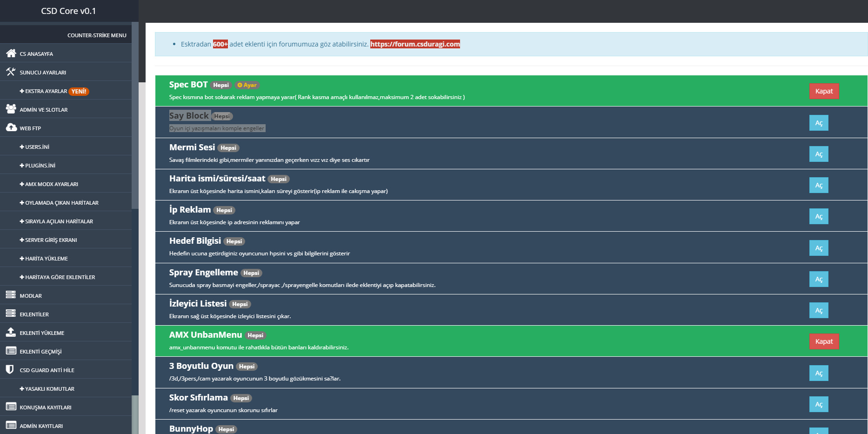Open Spec BOT Ayar settings badge
Screen dimensions: 868x434
tap(247, 85)
